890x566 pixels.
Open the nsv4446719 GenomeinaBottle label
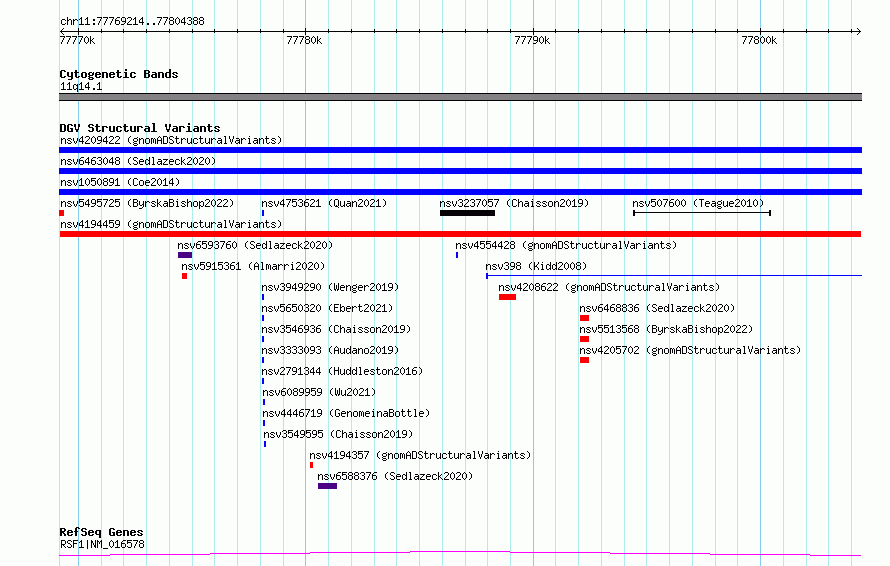tap(346, 413)
